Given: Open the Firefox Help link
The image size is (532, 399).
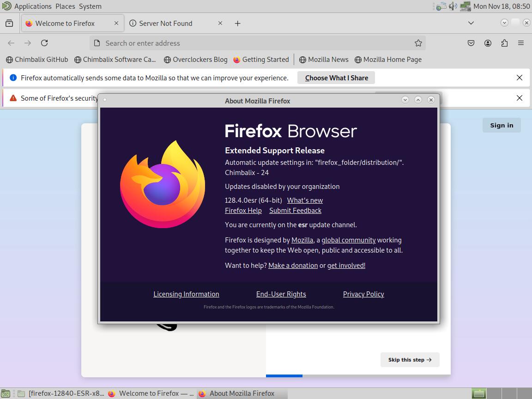Looking at the screenshot, I should 243,211.
